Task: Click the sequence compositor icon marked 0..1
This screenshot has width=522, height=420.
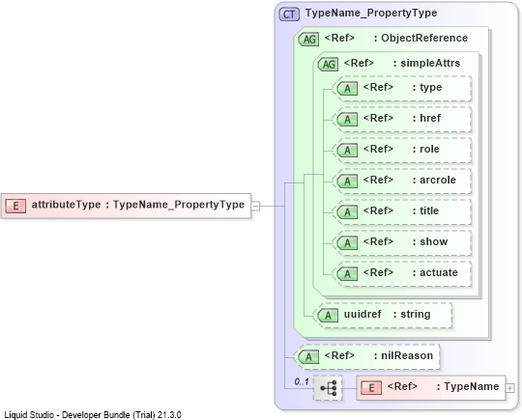Action: click(328, 388)
